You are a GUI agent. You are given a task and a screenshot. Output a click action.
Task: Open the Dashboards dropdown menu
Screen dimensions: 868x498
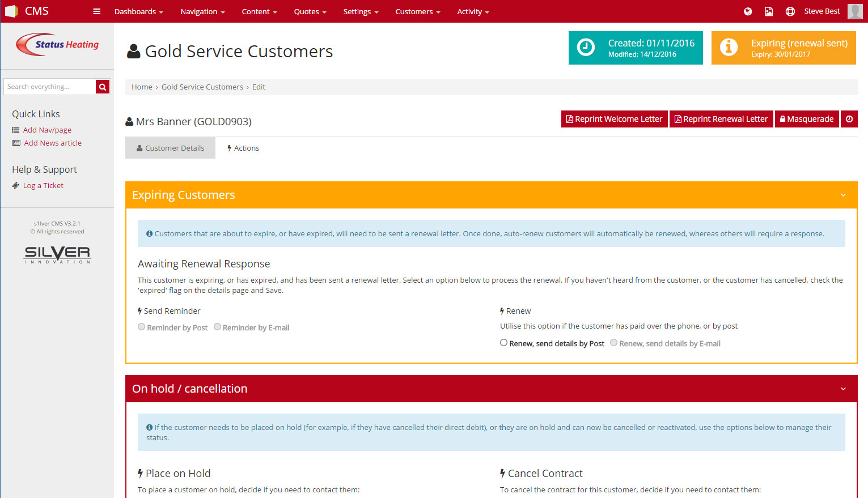(139, 11)
